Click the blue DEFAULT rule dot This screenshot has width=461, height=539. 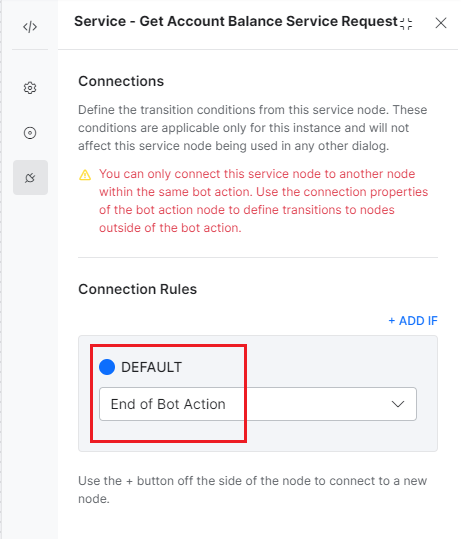[107, 367]
